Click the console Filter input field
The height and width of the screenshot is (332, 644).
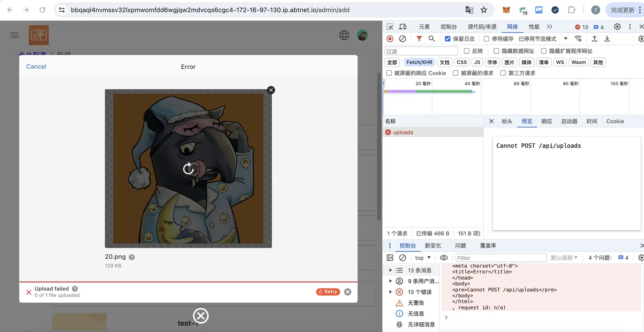[x=501, y=258]
